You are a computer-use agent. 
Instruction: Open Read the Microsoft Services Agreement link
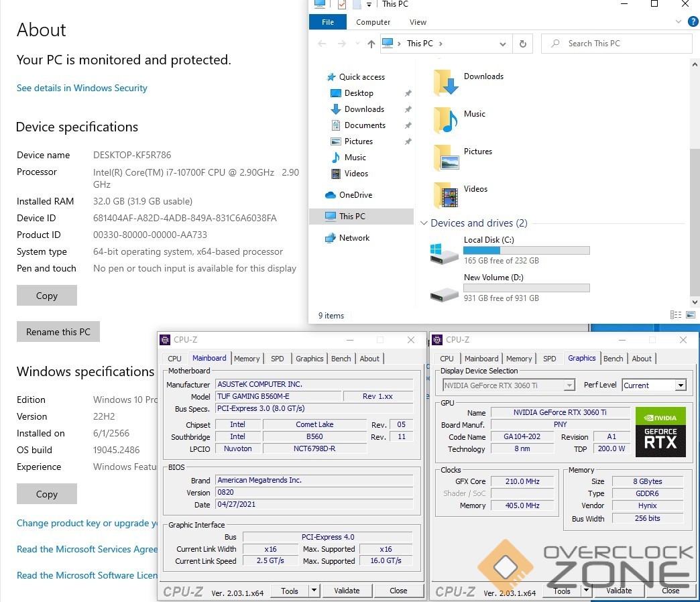tap(87, 549)
